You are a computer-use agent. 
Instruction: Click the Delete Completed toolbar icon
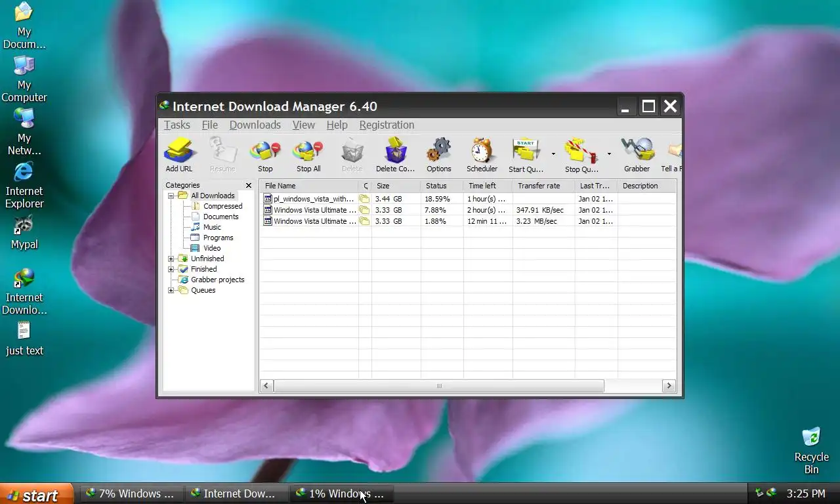coord(395,155)
